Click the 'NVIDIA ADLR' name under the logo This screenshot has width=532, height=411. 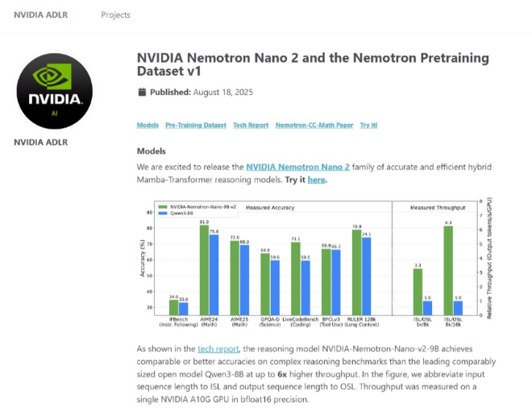[x=41, y=143]
